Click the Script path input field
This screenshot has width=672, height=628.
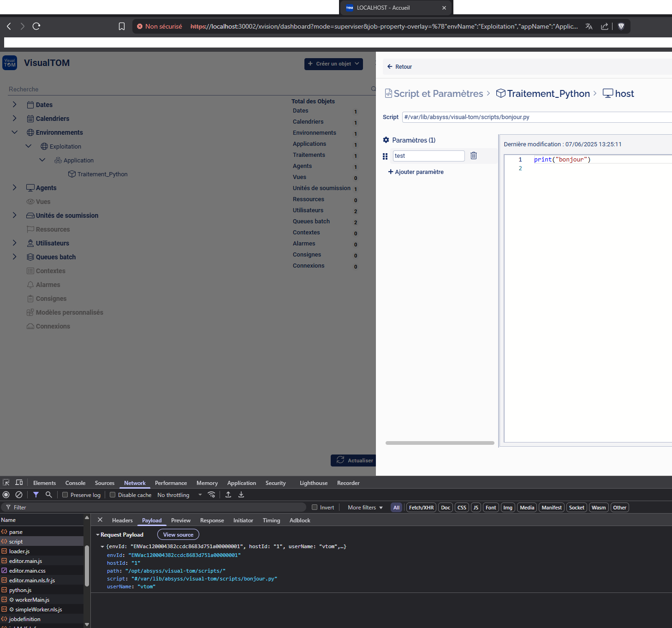(x=537, y=117)
